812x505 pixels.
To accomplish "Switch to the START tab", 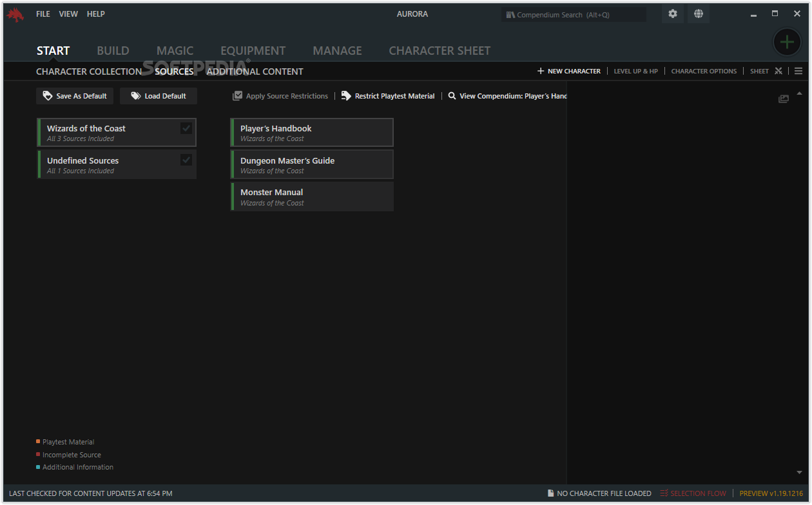I will 53,50.
